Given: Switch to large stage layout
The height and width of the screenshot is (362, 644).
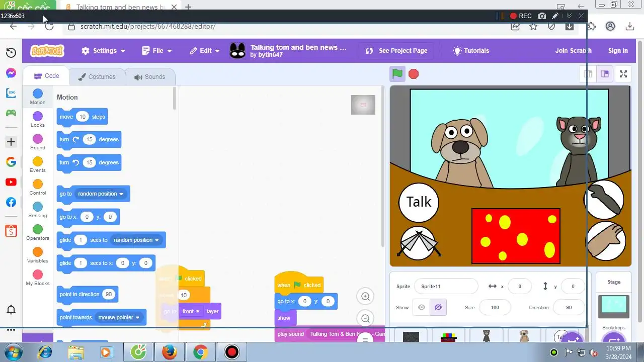Looking at the screenshot, I should click(605, 74).
